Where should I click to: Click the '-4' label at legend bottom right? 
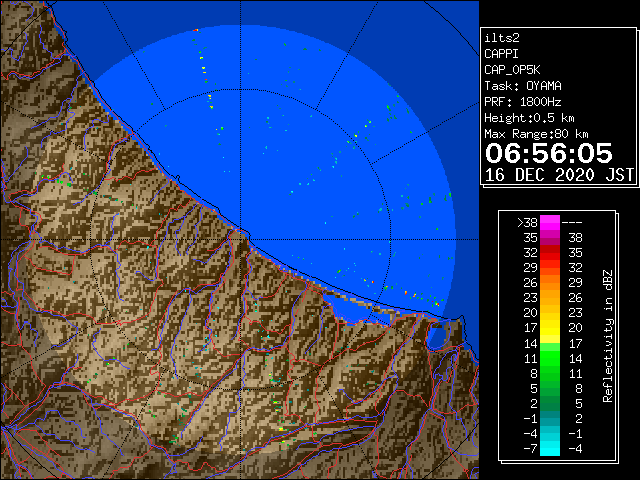(x=575, y=449)
